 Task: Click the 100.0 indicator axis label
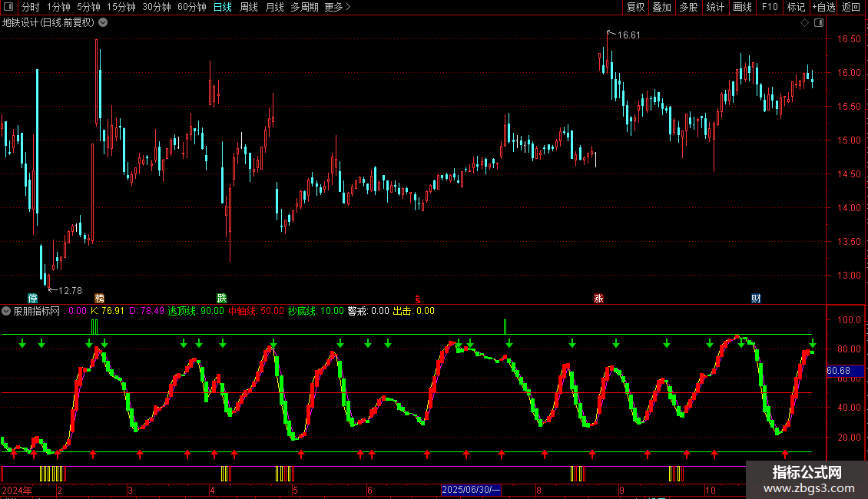click(849, 320)
